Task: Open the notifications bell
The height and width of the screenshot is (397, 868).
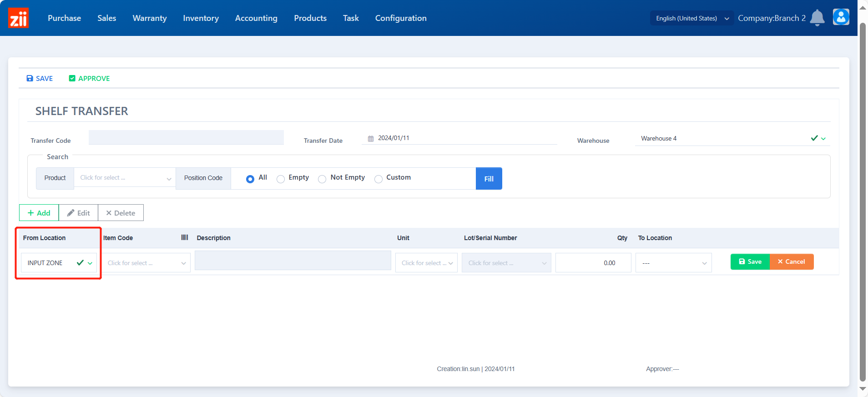Action: point(817,18)
